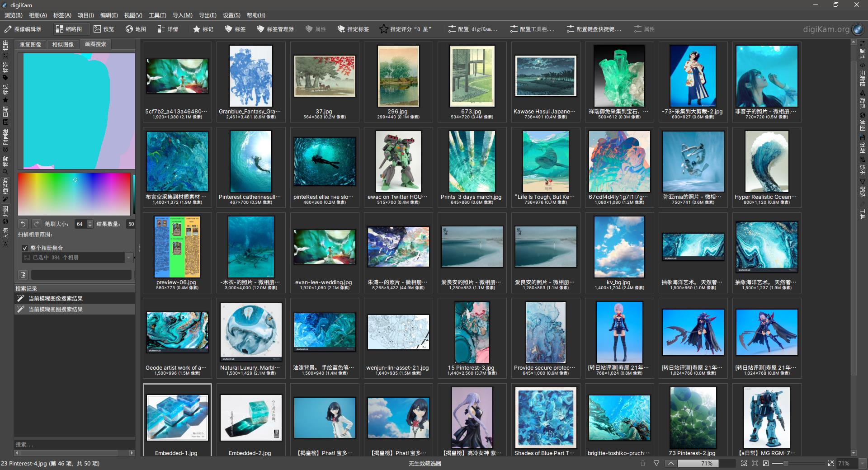Click the 笔刷大小 brush size stepper
868x470 pixels.
(90, 224)
